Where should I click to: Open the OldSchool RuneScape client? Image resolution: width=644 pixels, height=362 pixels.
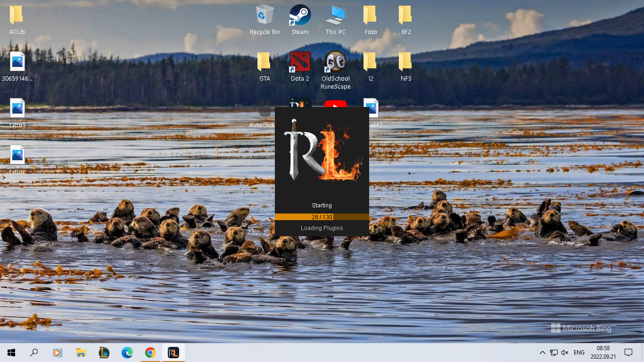[335, 61]
